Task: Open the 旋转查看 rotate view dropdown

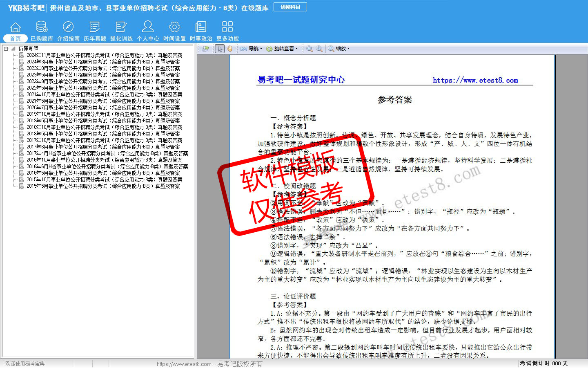Action: (x=282, y=49)
